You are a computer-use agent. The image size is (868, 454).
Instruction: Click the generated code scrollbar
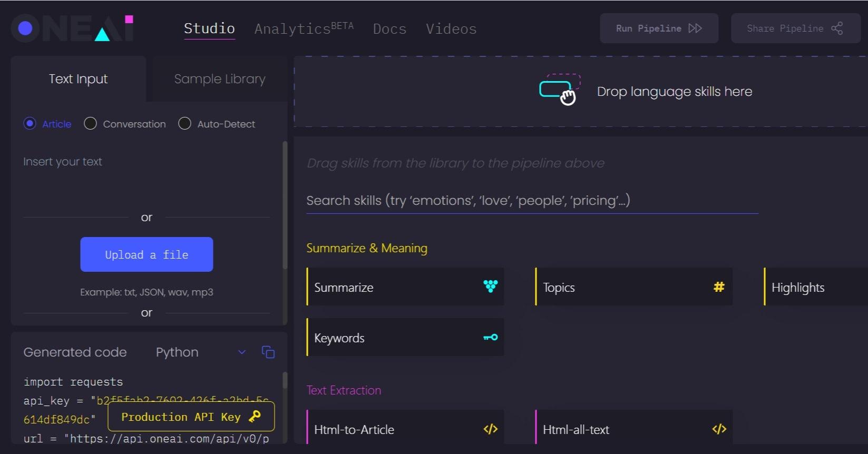pos(285,381)
